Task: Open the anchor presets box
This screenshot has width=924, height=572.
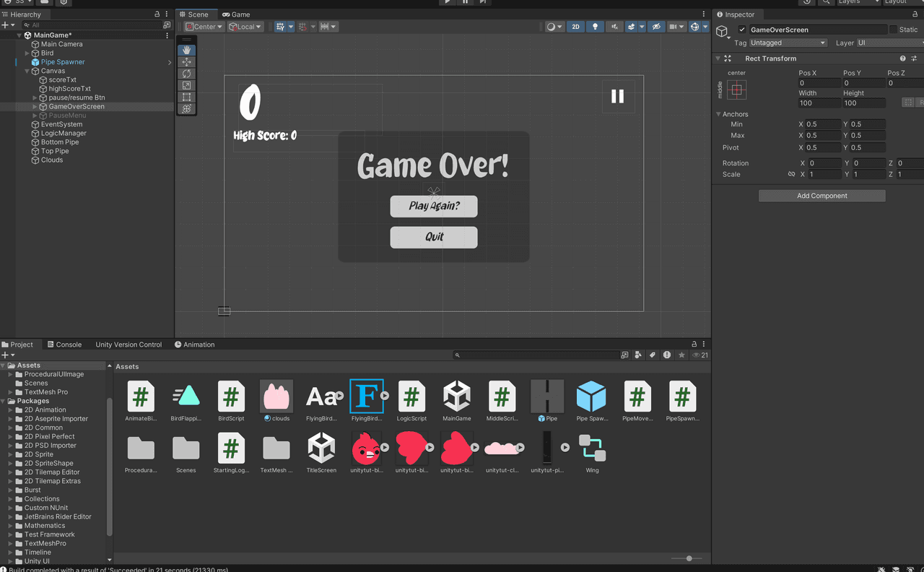Action: click(x=736, y=90)
